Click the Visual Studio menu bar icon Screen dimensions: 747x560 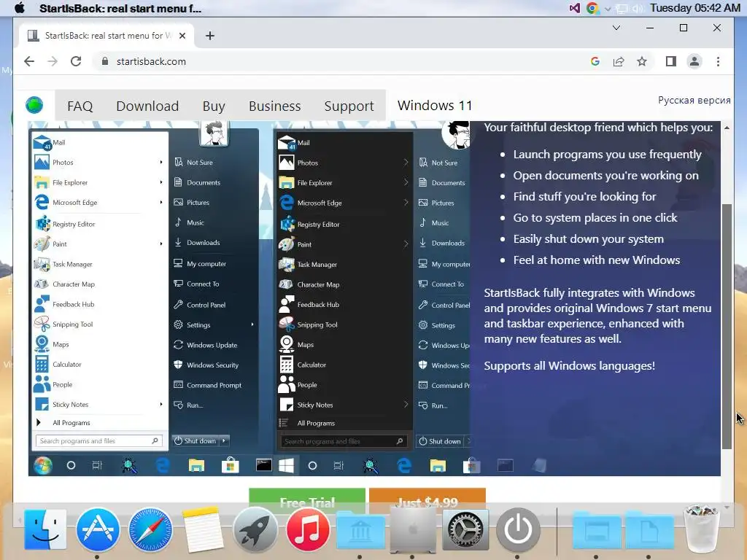click(575, 8)
